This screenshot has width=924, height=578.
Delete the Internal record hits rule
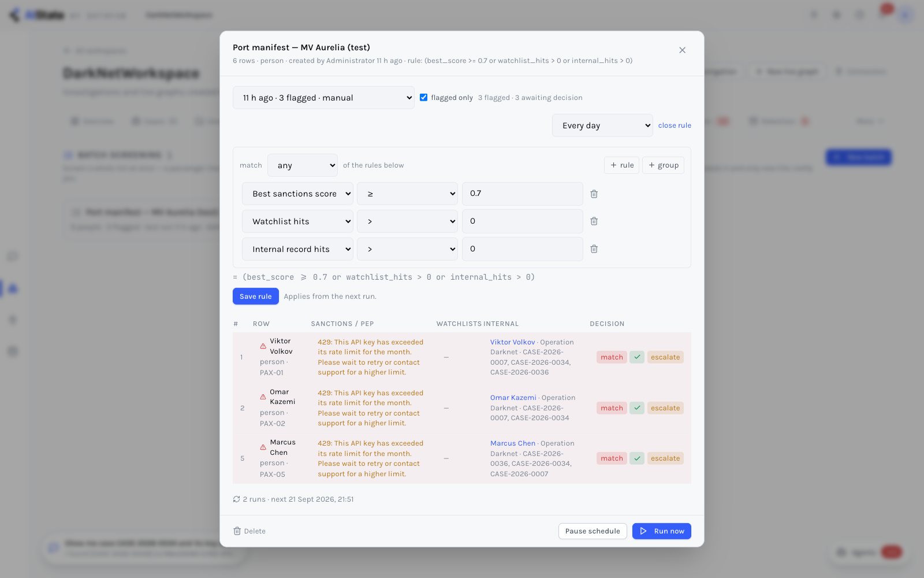coord(594,249)
